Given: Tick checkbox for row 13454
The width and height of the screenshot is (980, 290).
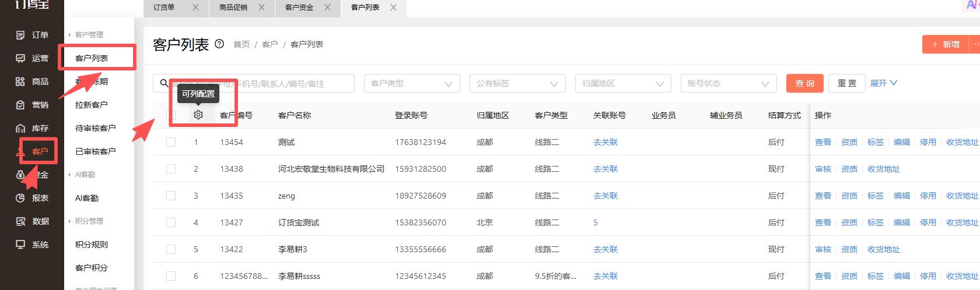Looking at the screenshot, I should point(171,142).
